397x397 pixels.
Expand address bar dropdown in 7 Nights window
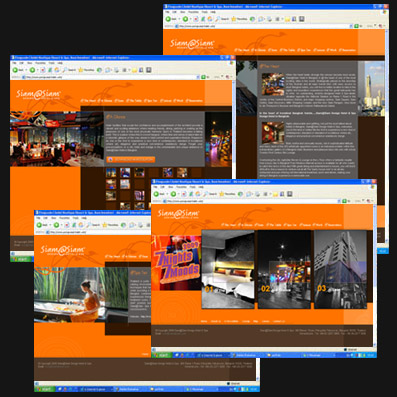(x=339, y=201)
